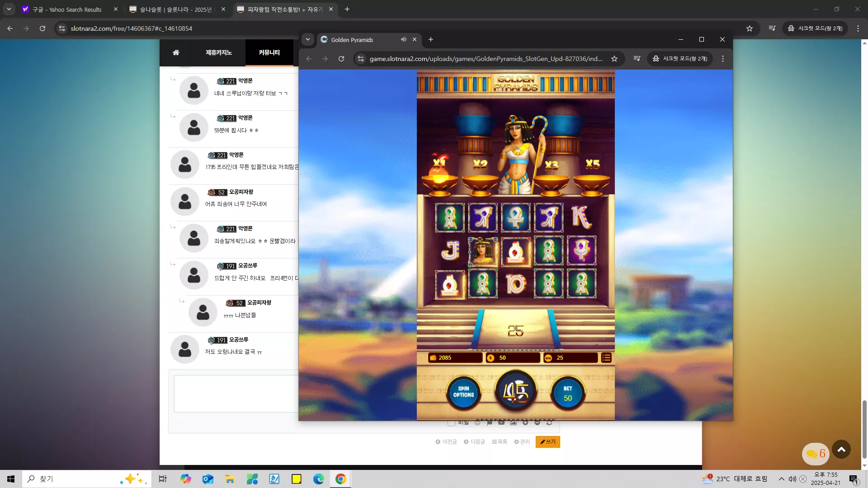Image resolution: width=868 pixels, height=488 pixels.
Task: View site information in the game window address bar
Action: coord(361,59)
